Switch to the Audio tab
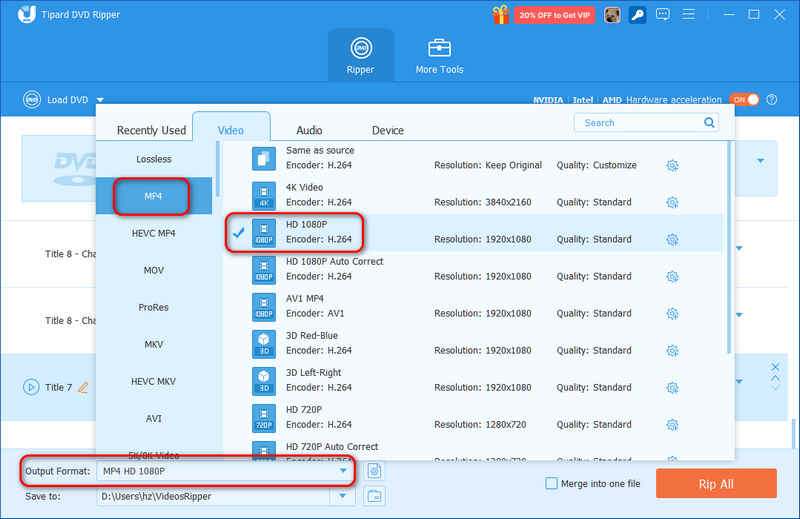Screen dimensions: 800x519 pos(309,130)
